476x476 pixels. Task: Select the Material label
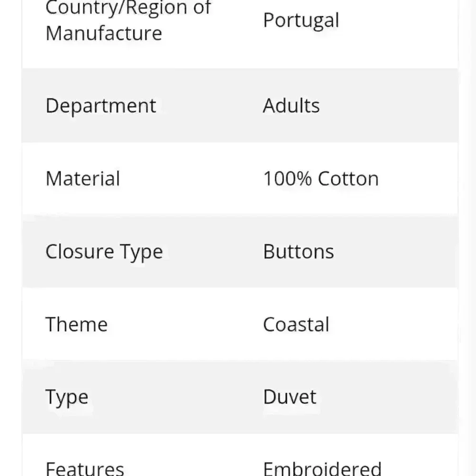[83, 178]
